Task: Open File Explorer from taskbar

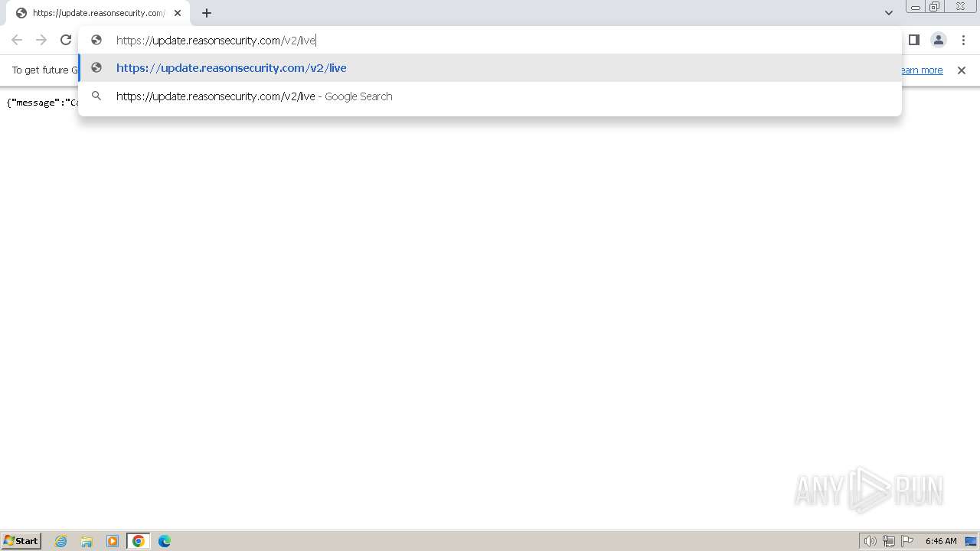Action: [x=87, y=541]
